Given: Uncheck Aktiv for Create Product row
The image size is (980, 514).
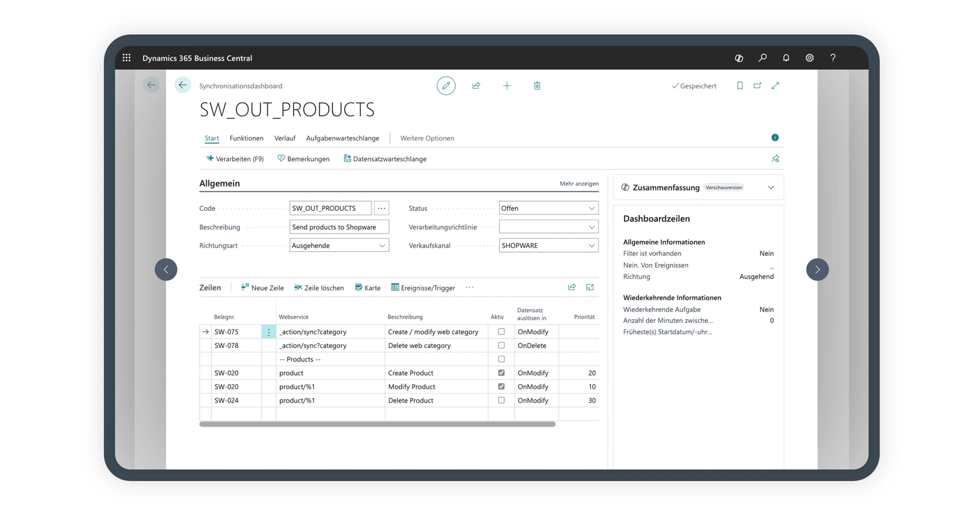Looking at the screenshot, I should tap(501, 373).
